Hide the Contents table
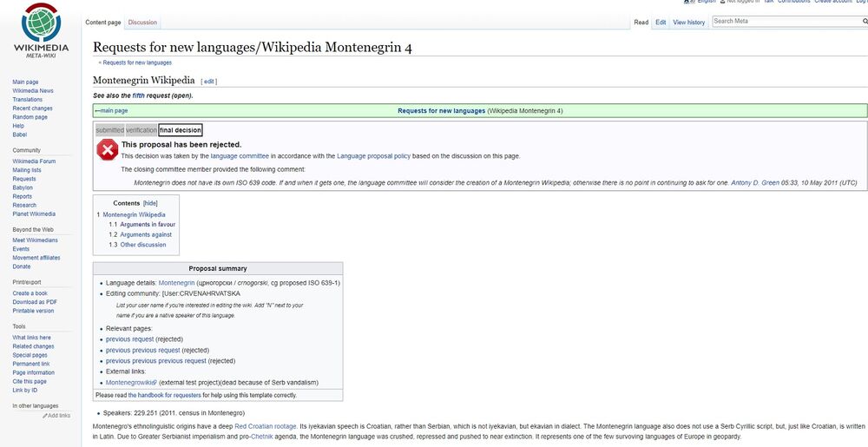Image resolution: width=868 pixels, height=447 pixels. [150, 203]
